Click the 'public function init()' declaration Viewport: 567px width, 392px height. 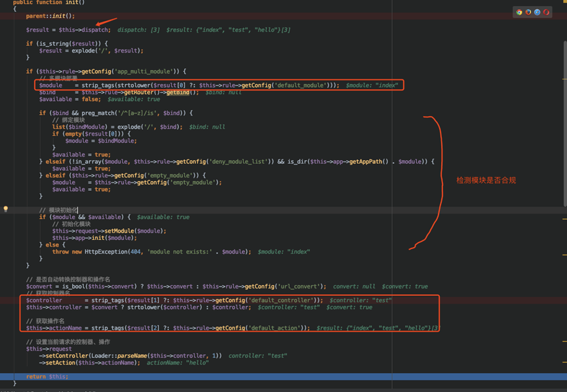49,3
